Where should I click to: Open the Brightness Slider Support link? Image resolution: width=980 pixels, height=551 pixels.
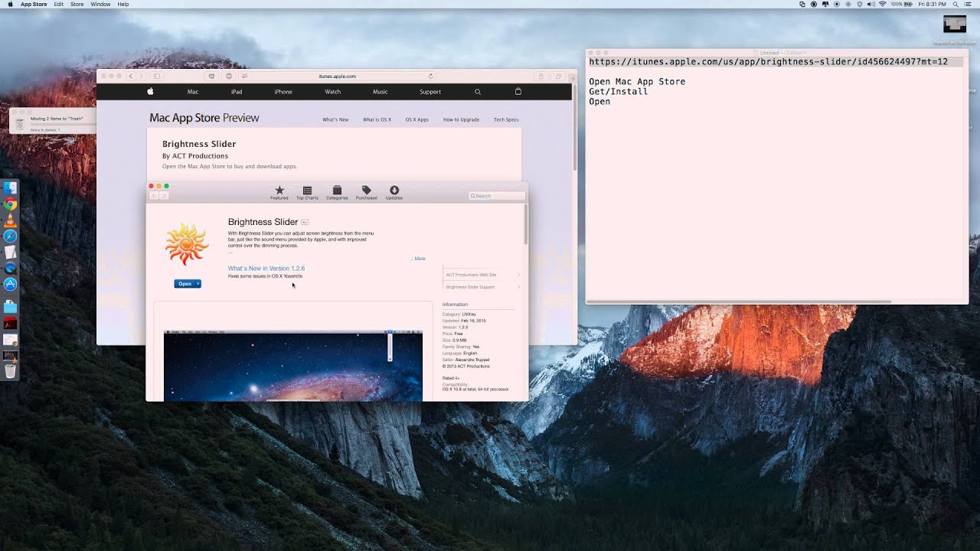click(x=482, y=287)
